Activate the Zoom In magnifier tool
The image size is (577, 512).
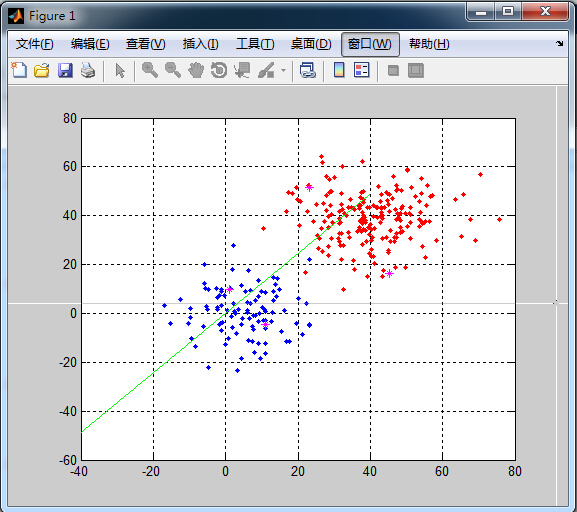coord(150,70)
